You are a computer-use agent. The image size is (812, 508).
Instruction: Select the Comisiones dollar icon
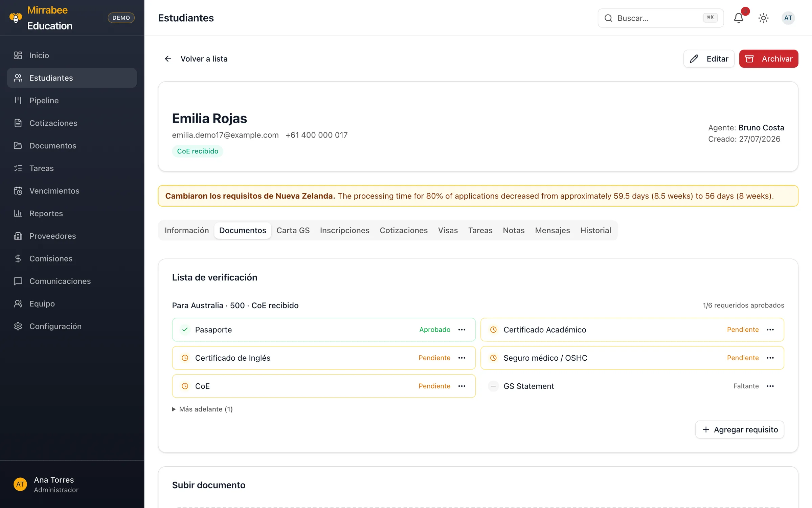18,258
